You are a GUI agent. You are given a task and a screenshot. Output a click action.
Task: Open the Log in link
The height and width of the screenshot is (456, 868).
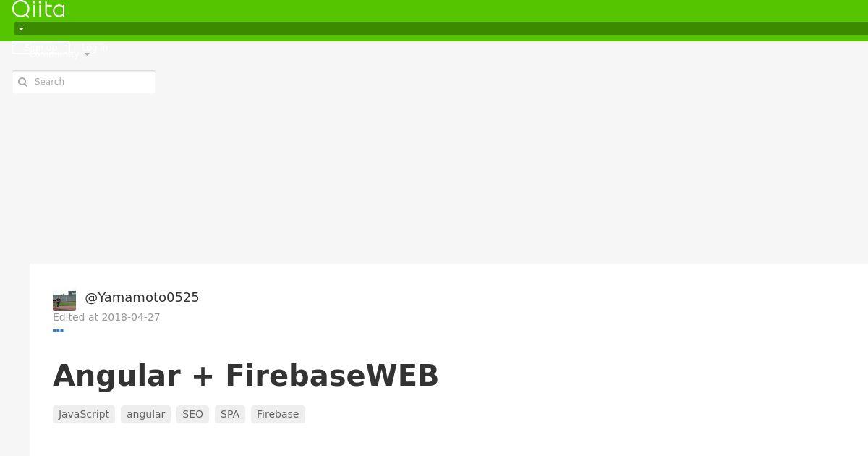tap(95, 48)
